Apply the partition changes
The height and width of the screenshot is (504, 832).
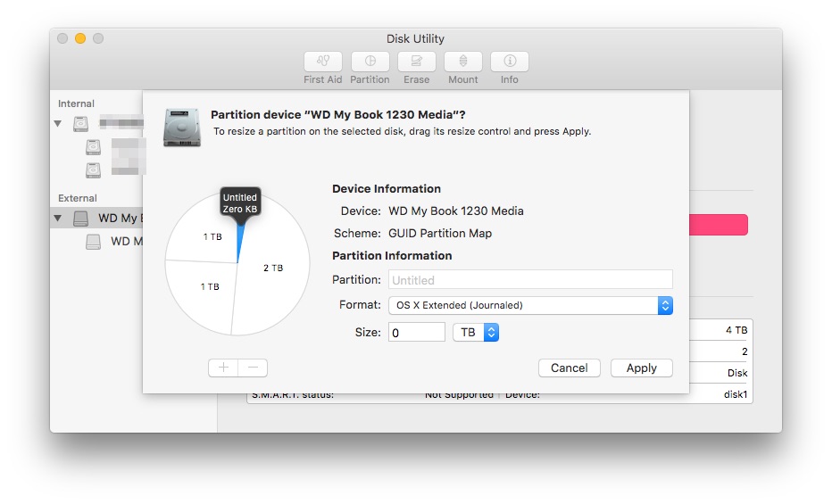pos(642,368)
